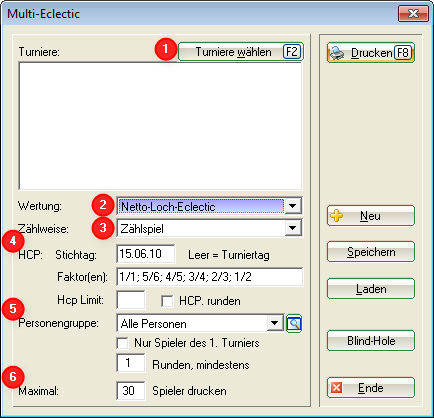Click the Faktor(en) input field
This screenshot has width=434, height=418.
[210, 277]
